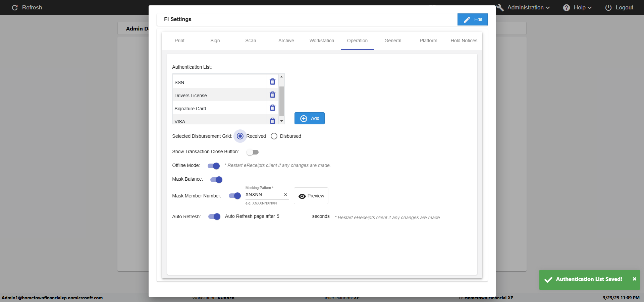Disable the Offline Mode switch

pos(214,166)
